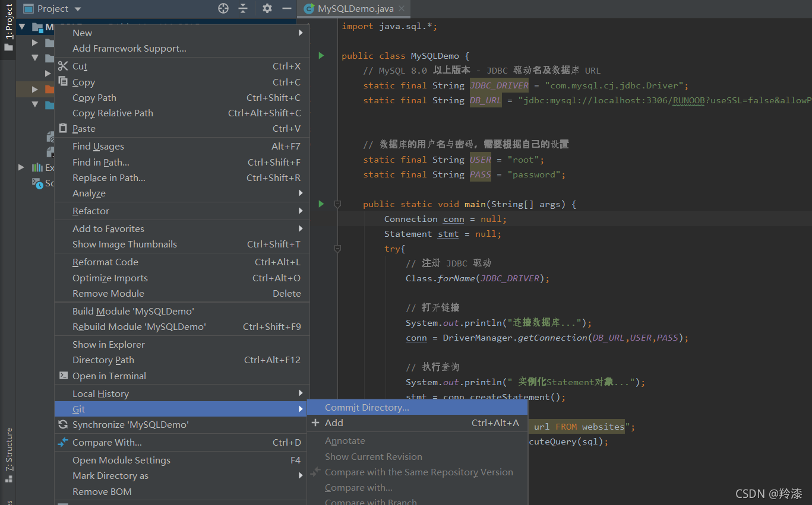
Task: Open the Git submenu entry
Action: tap(182, 409)
